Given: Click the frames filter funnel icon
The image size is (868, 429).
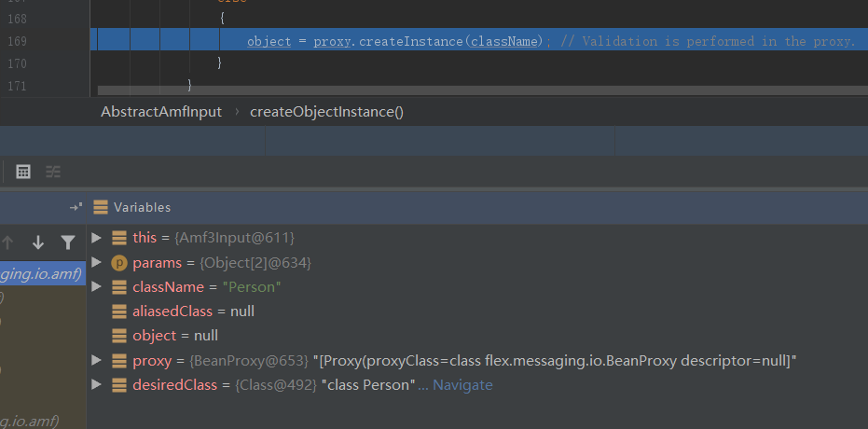Looking at the screenshot, I should tap(68, 242).
